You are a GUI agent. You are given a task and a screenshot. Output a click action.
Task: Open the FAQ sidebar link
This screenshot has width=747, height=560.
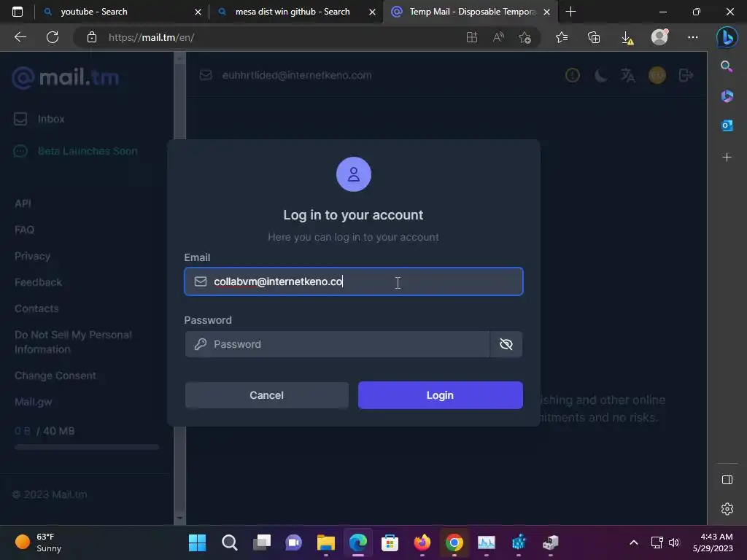24,230
